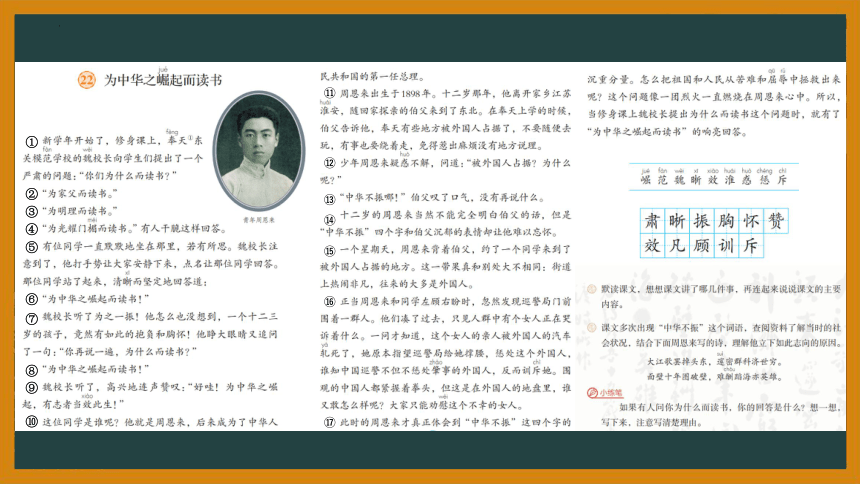Screen dimensions: 860x484
Task: Click the top line 民共和国的第一任总理
Action: [372, 76]
